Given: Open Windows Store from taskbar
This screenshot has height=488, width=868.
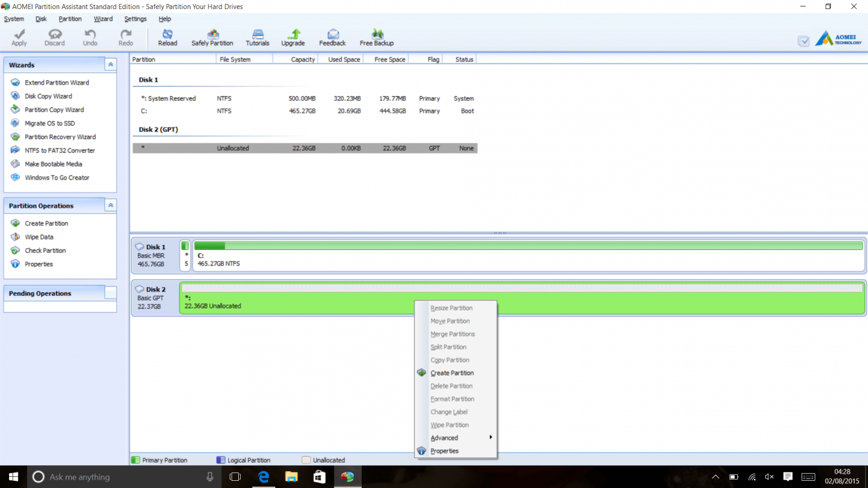Looking at the screenshot, I should (319, 477).
